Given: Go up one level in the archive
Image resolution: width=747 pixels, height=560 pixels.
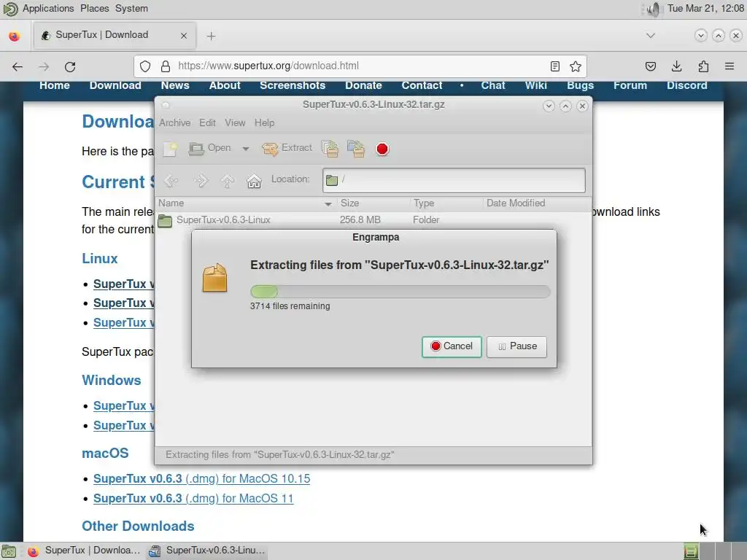Looking at the screenshot, I should tap(228, 181).
